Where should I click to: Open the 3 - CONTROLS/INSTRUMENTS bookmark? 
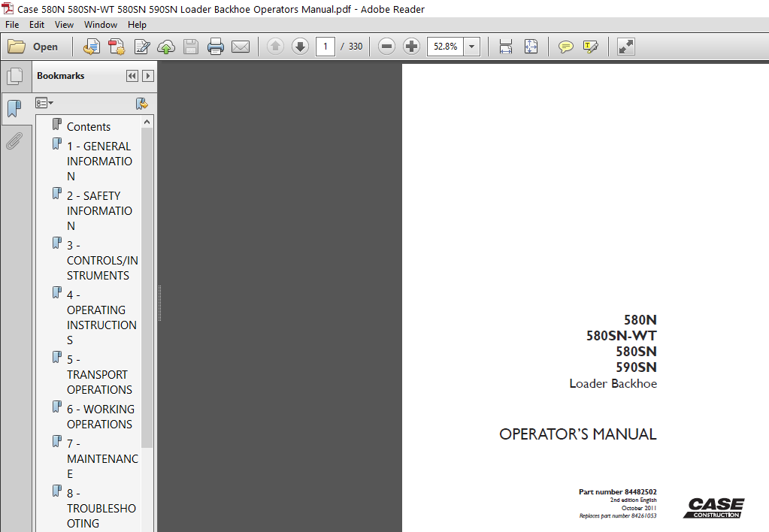102,260
